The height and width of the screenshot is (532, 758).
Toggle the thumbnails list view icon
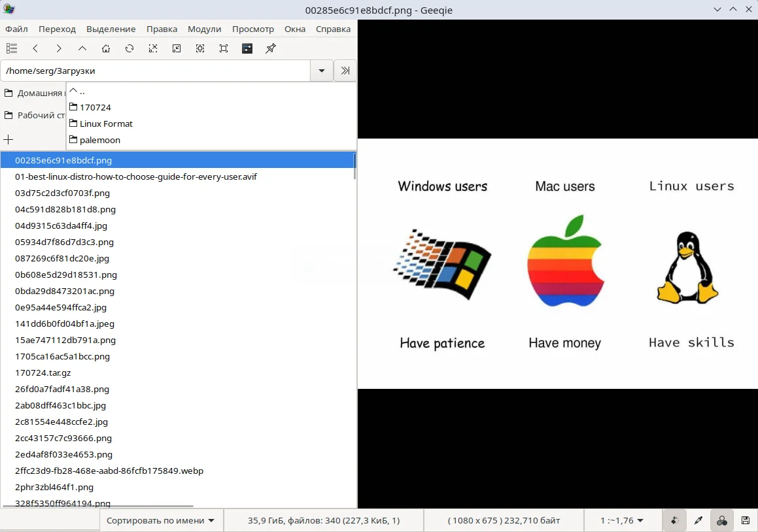(x=12, y=48)
